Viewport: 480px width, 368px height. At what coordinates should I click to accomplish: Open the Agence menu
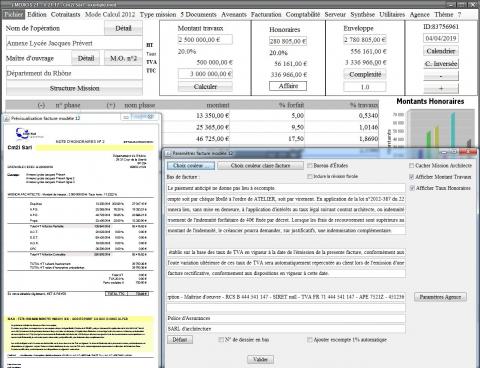[x=419, y=14]
